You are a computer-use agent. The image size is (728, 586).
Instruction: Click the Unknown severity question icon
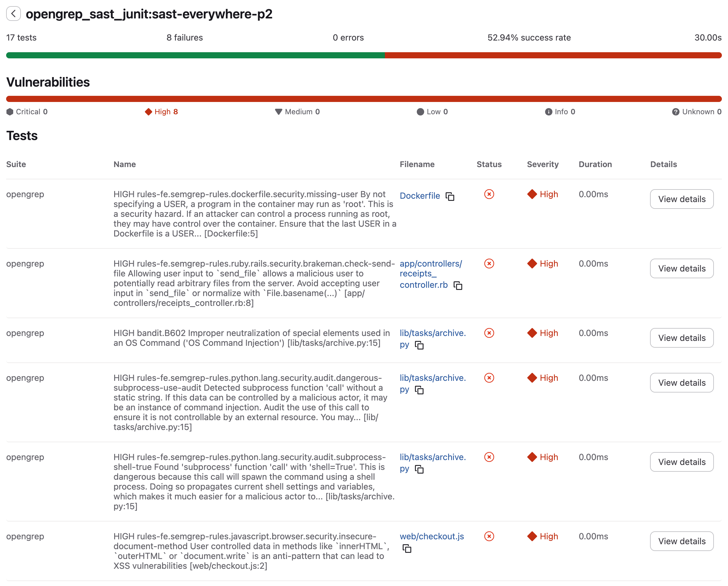click(676, 112)
